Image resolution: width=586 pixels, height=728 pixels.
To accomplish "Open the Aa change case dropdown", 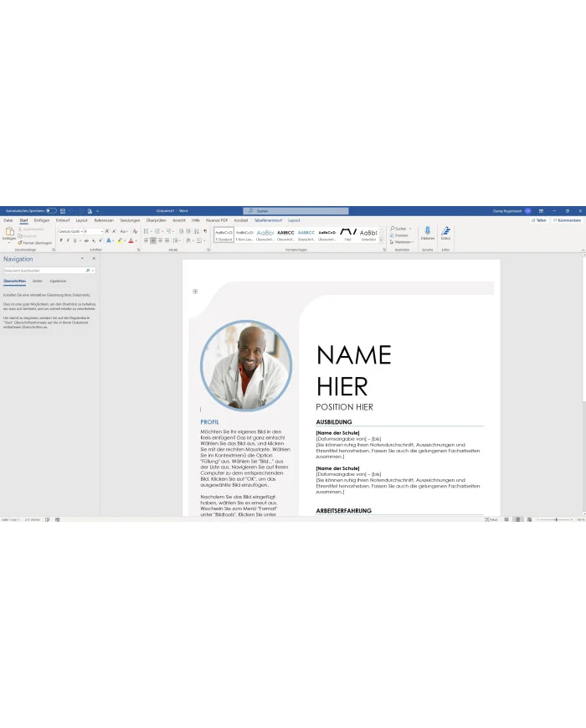I will (x=124, y=231).
